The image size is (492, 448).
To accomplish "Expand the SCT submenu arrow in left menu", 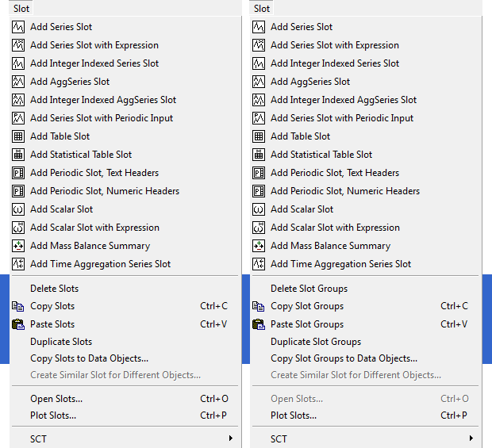I will 231,438.
